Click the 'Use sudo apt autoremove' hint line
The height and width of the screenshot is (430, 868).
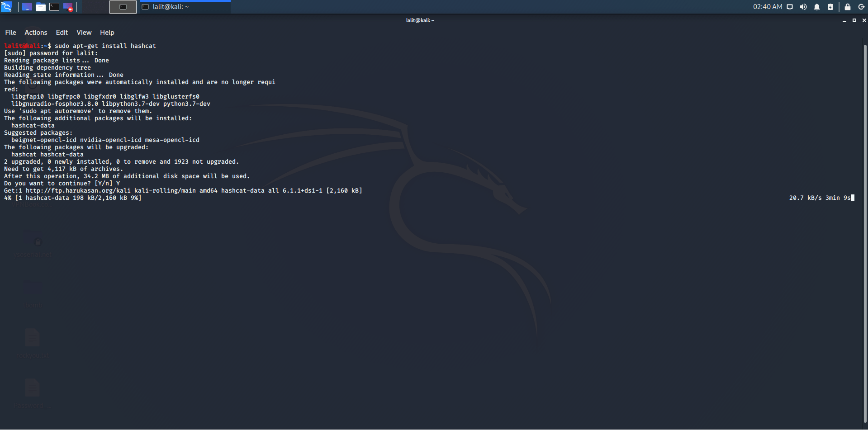[x=78, y=111]
